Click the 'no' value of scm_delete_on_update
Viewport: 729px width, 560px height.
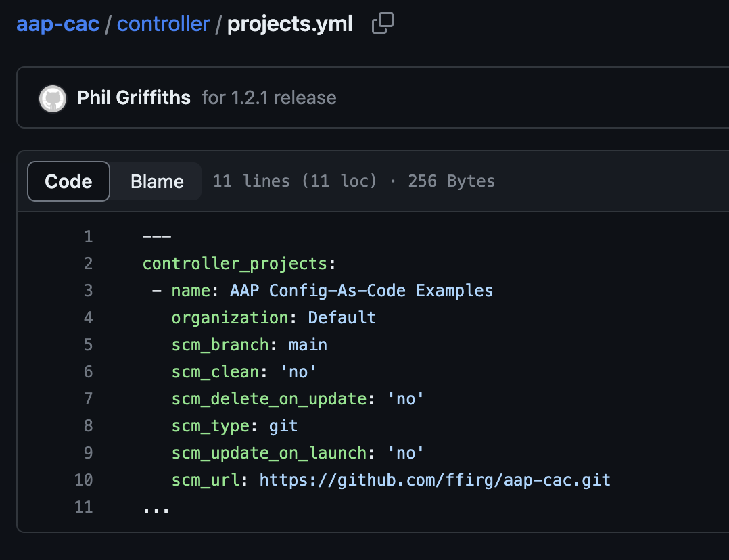[406, 398]
